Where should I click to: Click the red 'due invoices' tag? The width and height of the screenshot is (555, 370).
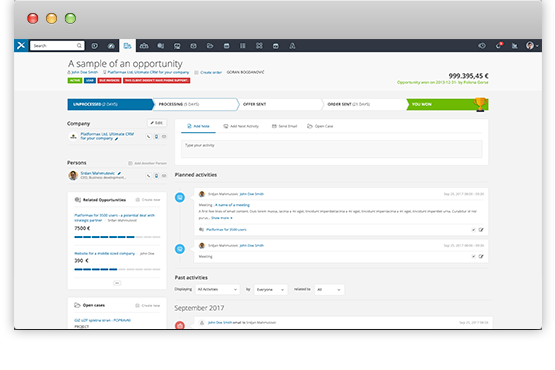(x=109, y=80)
